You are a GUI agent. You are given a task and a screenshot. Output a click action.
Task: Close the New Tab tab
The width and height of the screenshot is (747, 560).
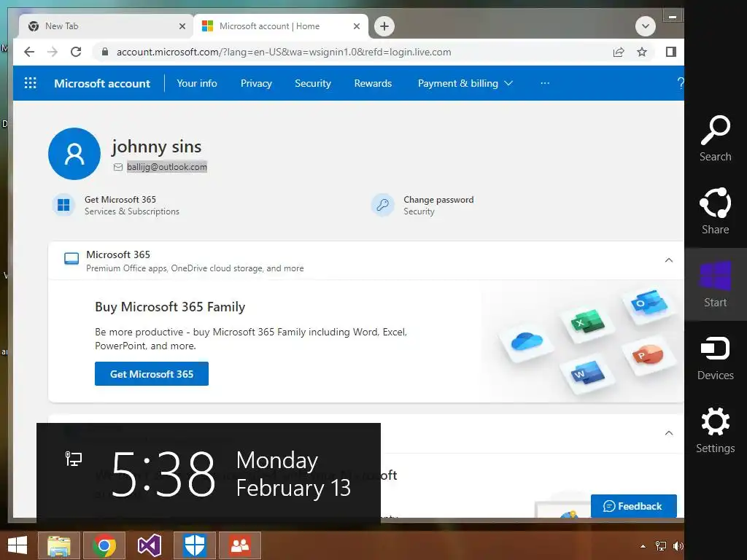tap(182, 26)
